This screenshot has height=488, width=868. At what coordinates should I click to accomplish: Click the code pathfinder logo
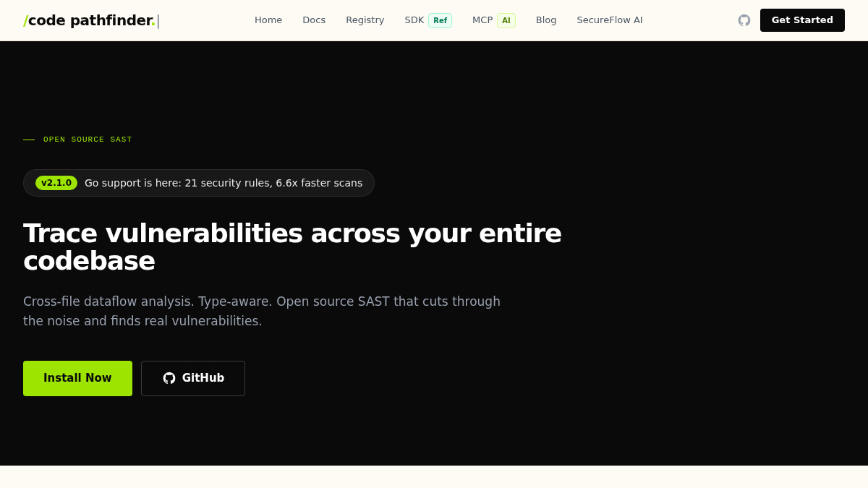tap(90, 20)
